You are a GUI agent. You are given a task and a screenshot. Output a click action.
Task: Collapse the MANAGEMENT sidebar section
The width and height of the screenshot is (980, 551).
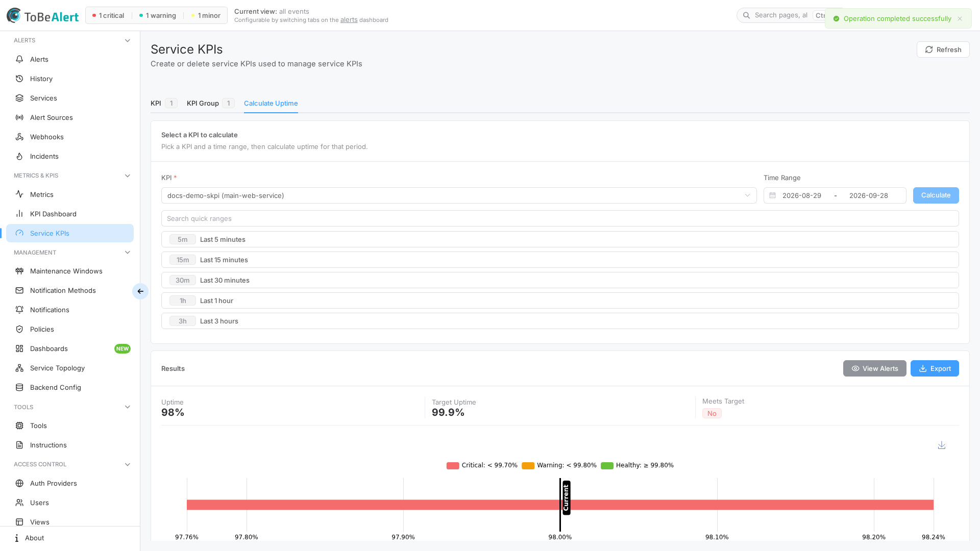tap(128, 253)
